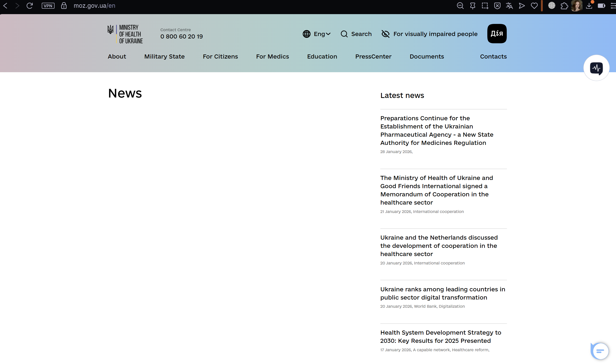
Task: Expand the For Citizens menu
Action: pos(220,56)
